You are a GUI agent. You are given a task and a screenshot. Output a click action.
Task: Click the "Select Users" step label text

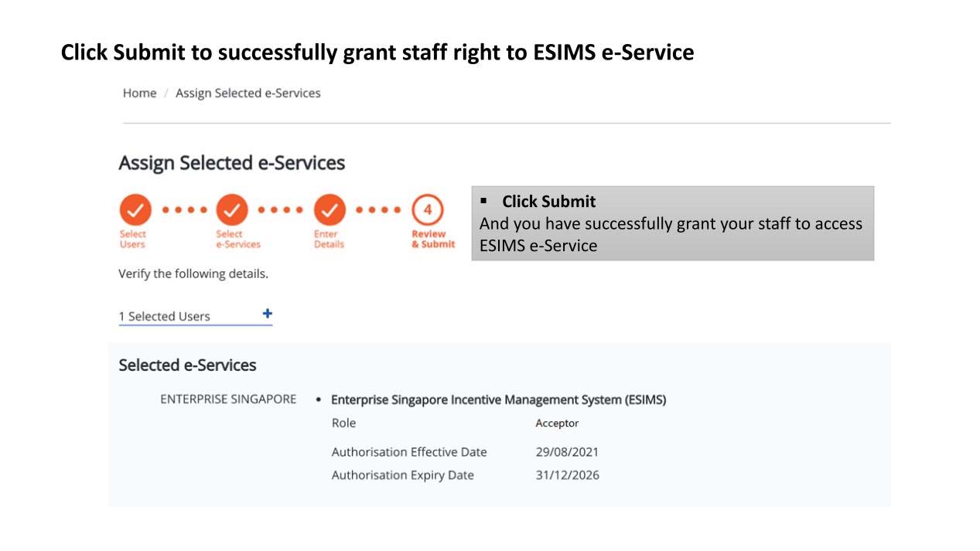(132, 239)
